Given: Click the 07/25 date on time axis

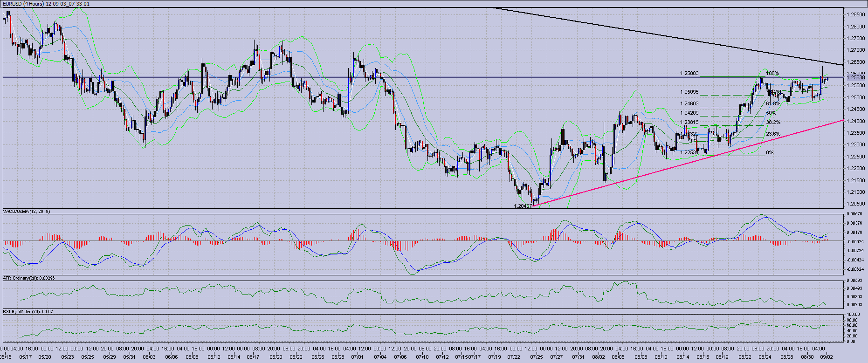Looking at the screenshot, I should 536,357.
